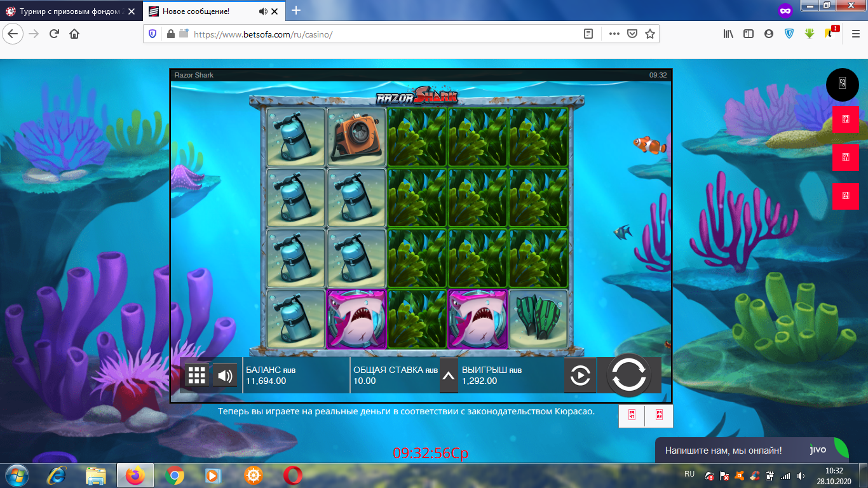868x488 pixels.
Task: Reload the current page
Action: click(x=54, y=34)
